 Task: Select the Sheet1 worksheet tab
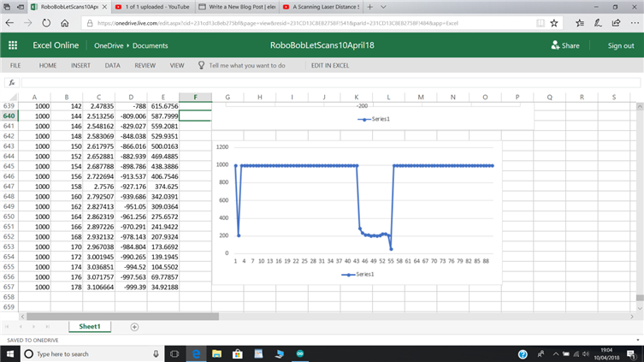click(90, 327)
